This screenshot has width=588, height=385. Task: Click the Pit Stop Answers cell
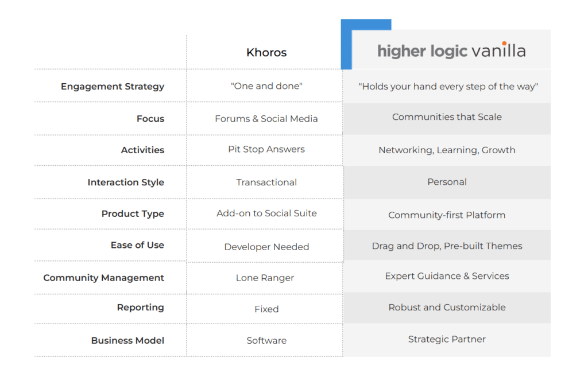click(266, 149)
